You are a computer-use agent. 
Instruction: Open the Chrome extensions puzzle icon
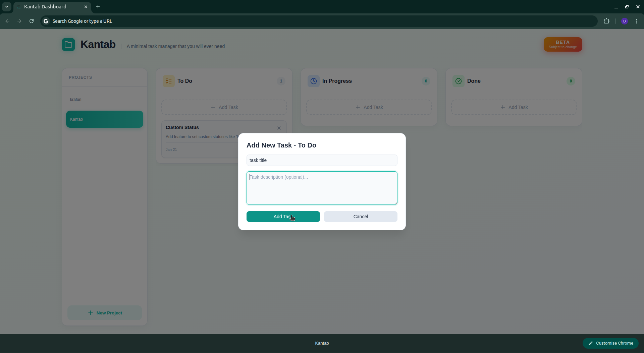tap(607, 21)
